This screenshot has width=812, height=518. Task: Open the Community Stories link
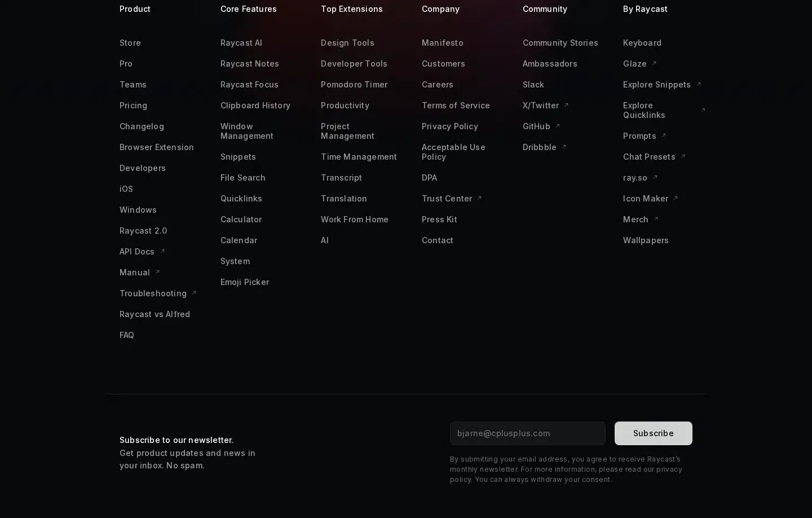pyautogui.click(x=561, y=43)
